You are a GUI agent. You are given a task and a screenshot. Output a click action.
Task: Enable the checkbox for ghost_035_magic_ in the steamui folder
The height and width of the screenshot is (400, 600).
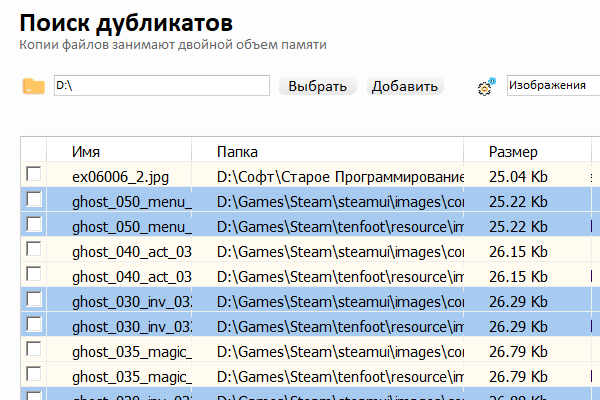(34, 350)
